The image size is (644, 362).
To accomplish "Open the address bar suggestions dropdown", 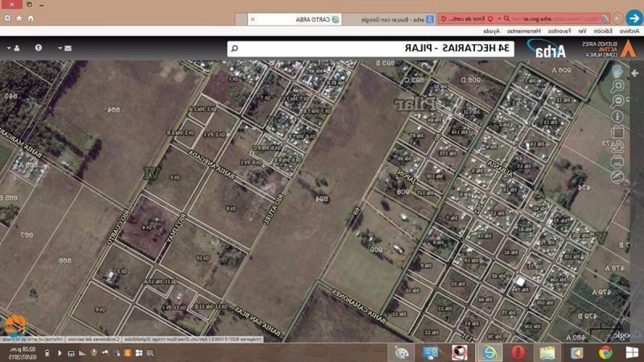I will click(x=500, y=18).
